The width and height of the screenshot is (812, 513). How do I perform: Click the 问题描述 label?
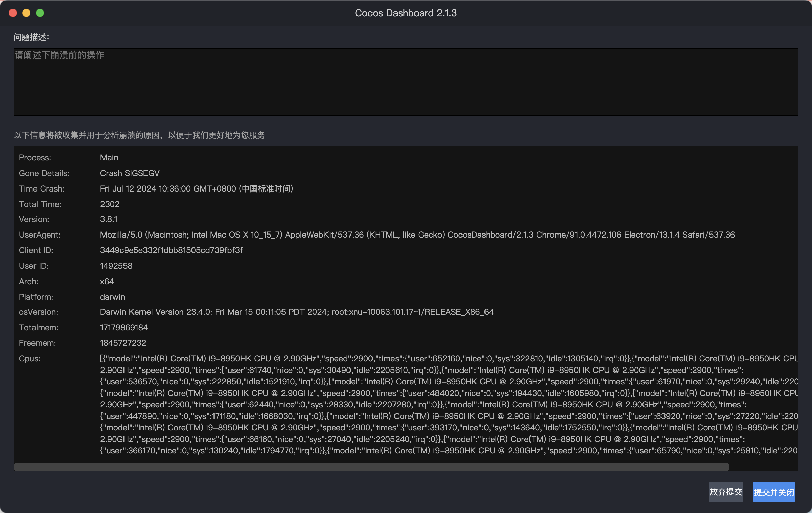(x=31, y=37)
